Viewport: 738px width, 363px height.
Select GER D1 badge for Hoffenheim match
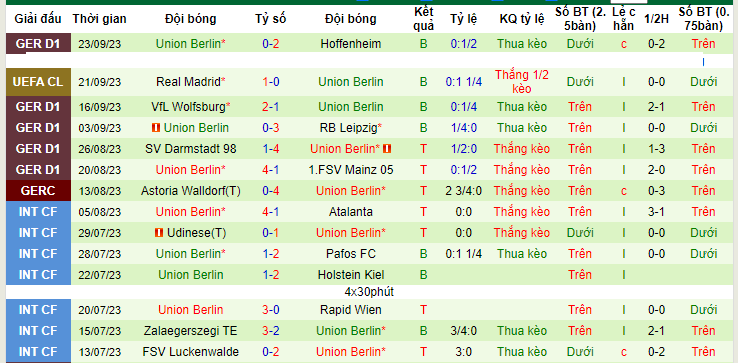tap(38, 44)
